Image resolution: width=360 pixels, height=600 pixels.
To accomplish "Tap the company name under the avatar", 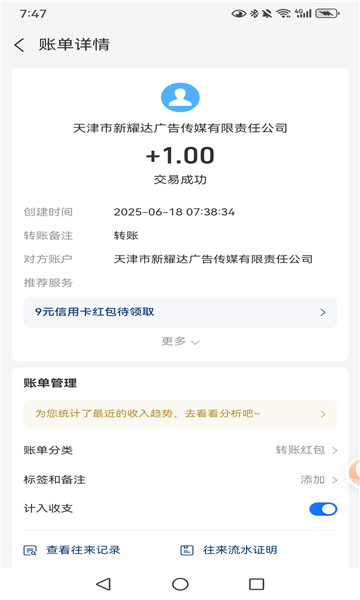I will coord(180,128).
